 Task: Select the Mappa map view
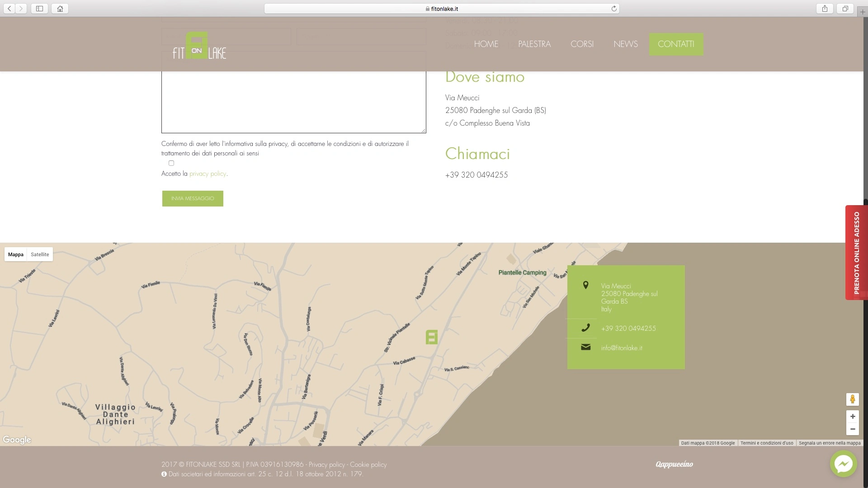pyautogui.click(x=16, y=254)
